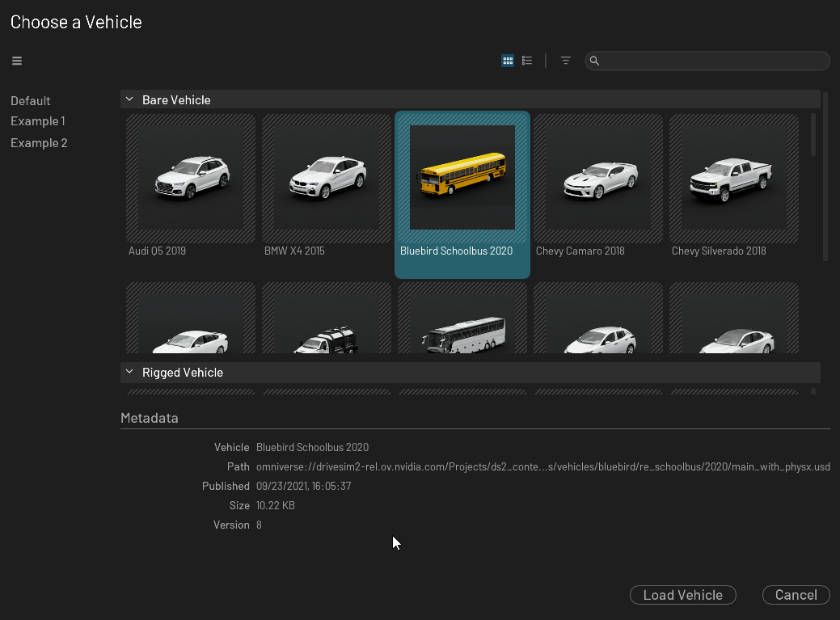
Task: Select the Chevy Silverado 2018 vehicle
Action: (x=733, y=178)
